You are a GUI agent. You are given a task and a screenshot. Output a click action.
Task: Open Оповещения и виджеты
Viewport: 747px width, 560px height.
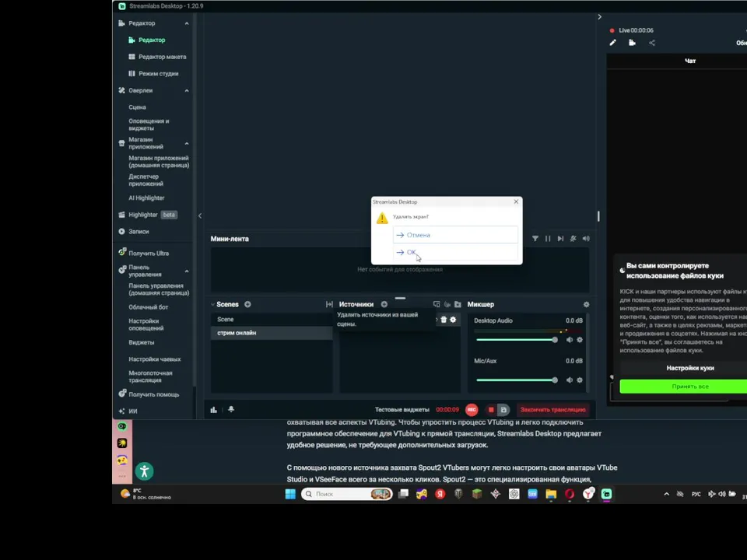pos(149,124)
